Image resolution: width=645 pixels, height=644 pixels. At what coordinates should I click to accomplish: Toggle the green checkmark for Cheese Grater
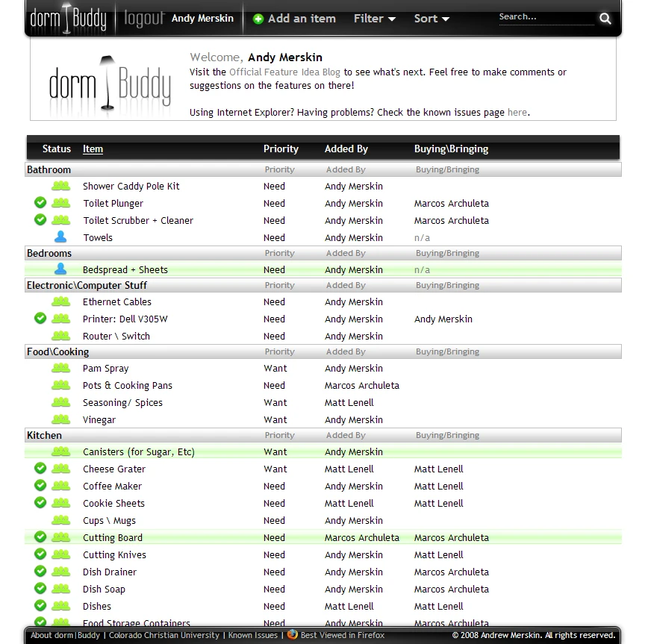tap(40, 469)
